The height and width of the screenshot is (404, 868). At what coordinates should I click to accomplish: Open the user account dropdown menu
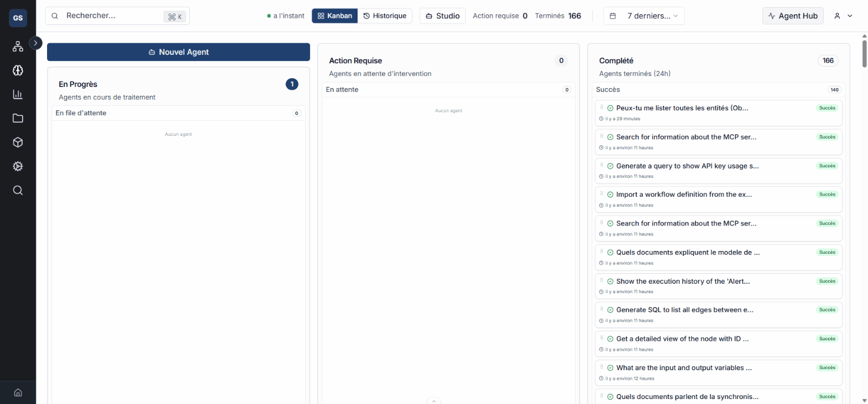point(842,16)
